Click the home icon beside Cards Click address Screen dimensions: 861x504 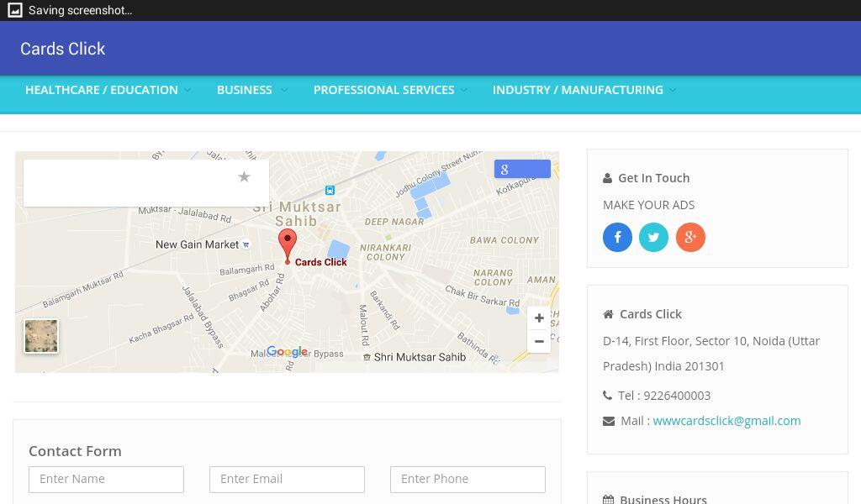click(x=608, y=314)
